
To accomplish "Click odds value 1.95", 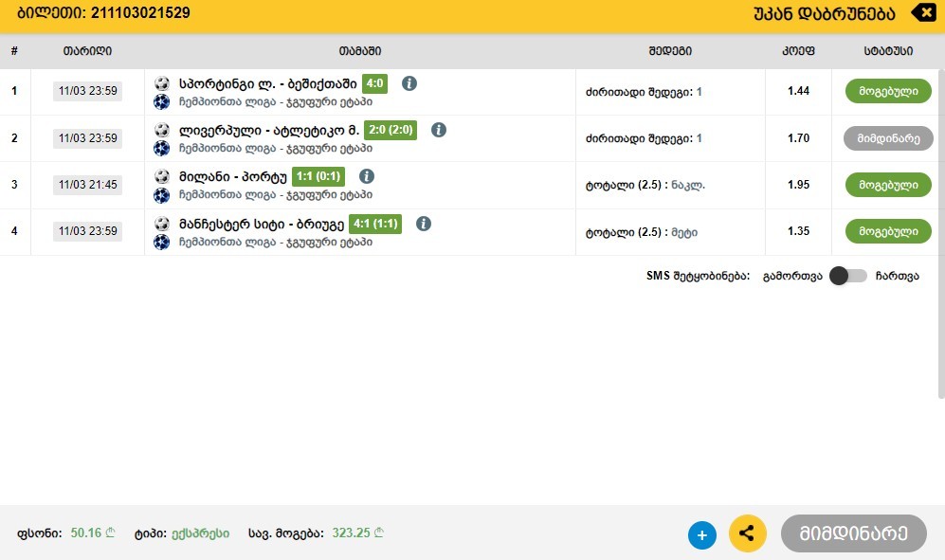I will (798, 185).
